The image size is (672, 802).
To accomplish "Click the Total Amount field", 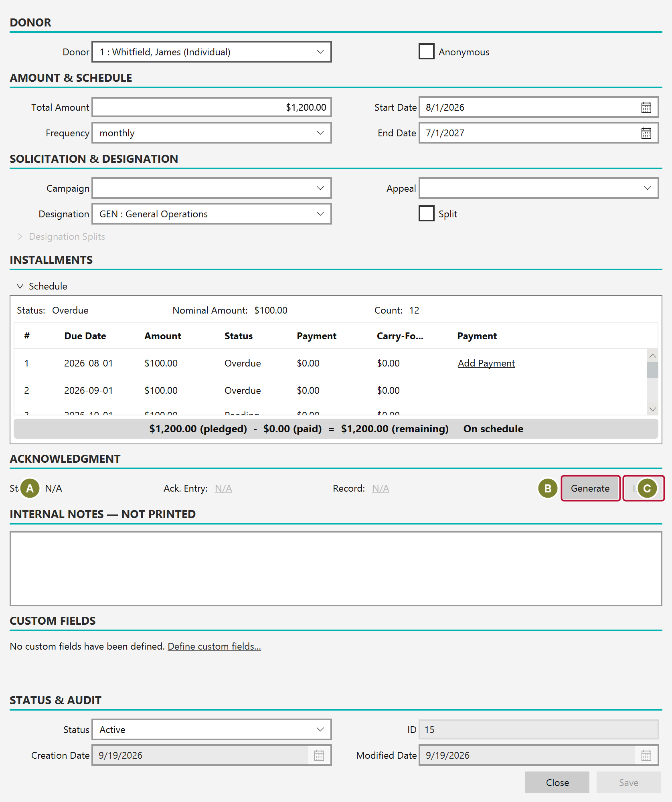I will (x=212, y=107).
